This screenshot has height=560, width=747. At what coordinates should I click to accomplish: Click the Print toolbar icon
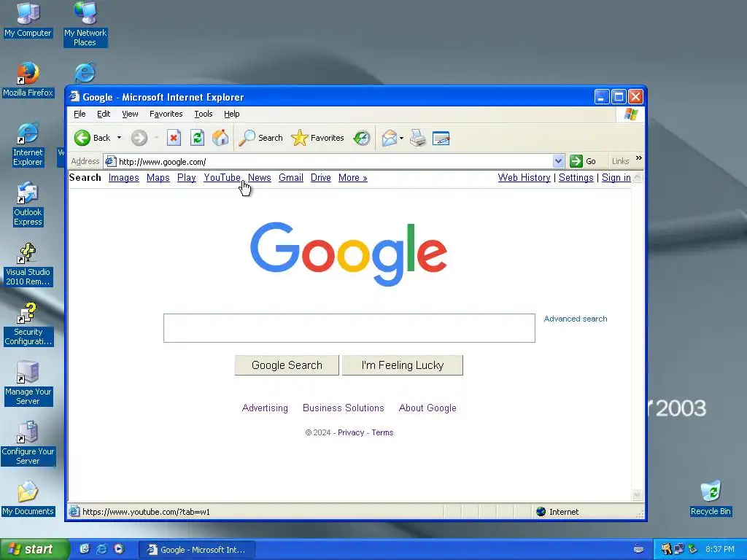coord(418,138)
